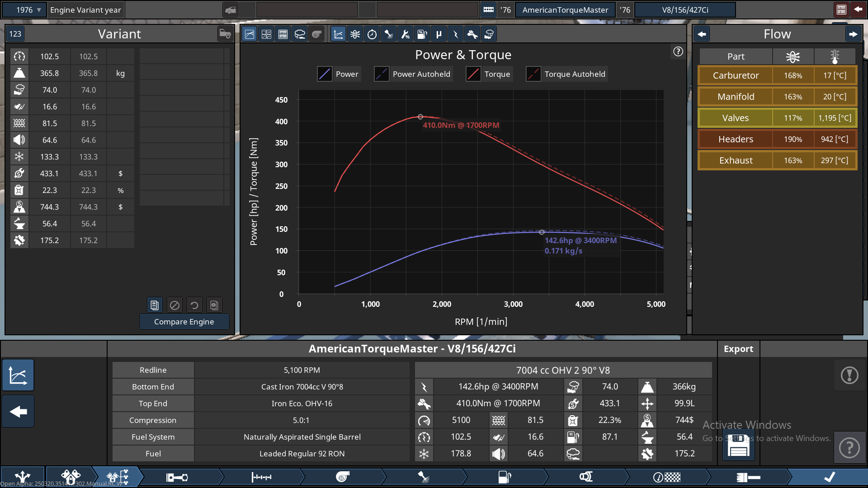The height and width of the screenshot is (488, 868).
Task: Save the engine with floppy disk icon
Action: click(738, 446)
